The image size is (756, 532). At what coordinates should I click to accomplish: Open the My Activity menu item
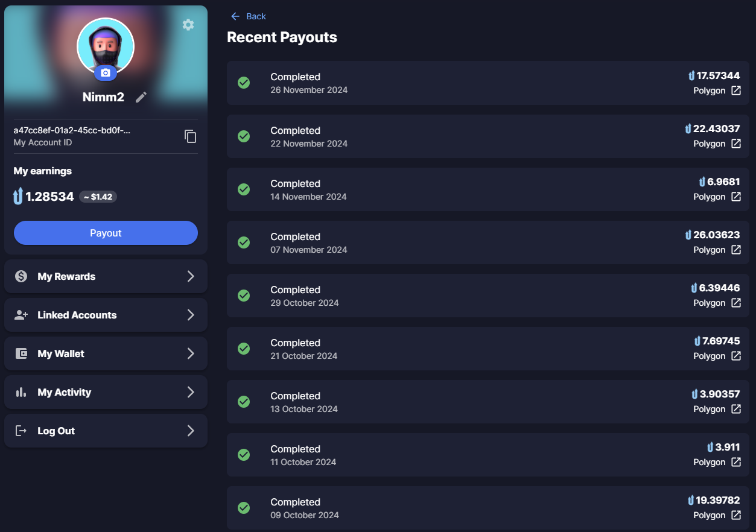[x=106, y=392]
